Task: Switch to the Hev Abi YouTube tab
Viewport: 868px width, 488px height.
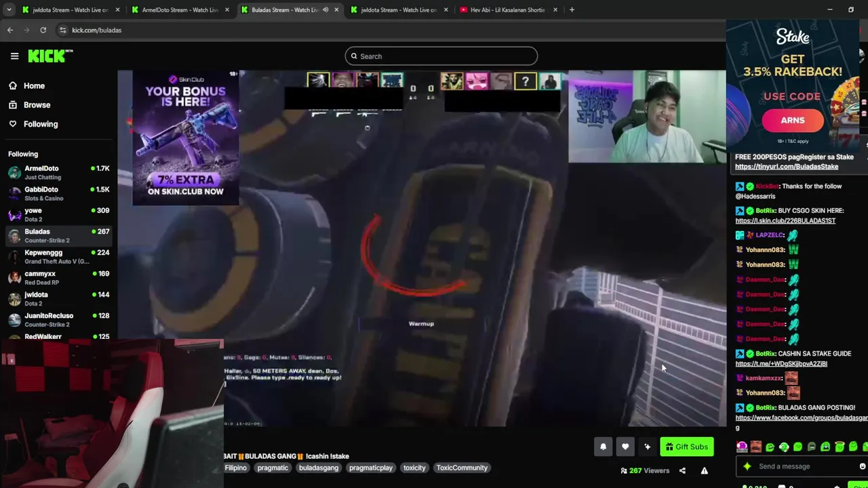Action: pyautogui.click(x=508, y=10)
